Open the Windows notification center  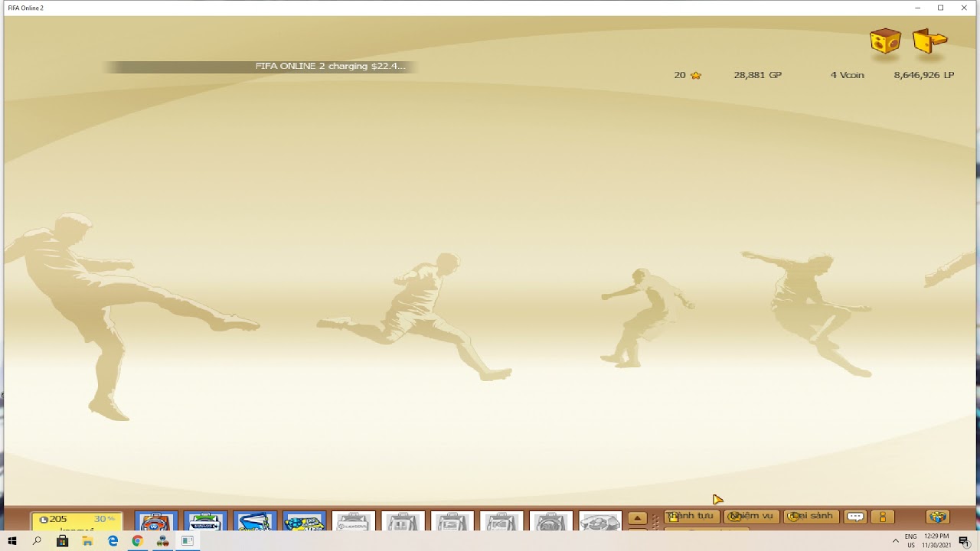click(x=965, y=541)
